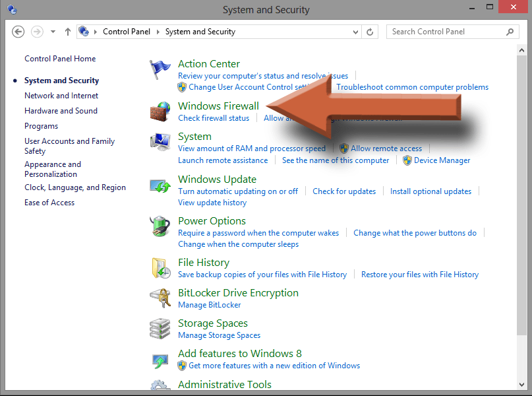Screen dimensions: 532x396
Task: Click Turn automatic updating on or off
Action: tap(238, 191)
